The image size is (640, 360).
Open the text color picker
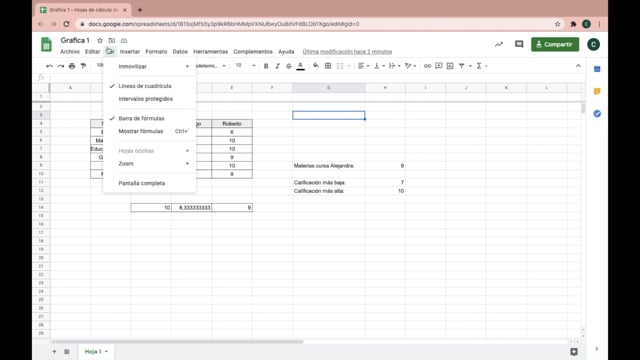(x=300, y=66)
